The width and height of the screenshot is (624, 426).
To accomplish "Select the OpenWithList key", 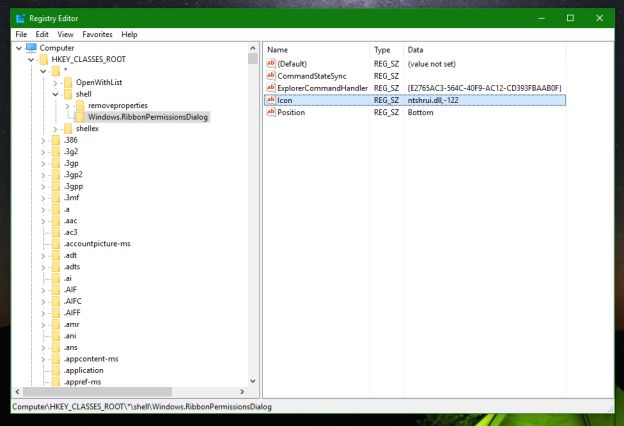I will (x=99, y=82).
